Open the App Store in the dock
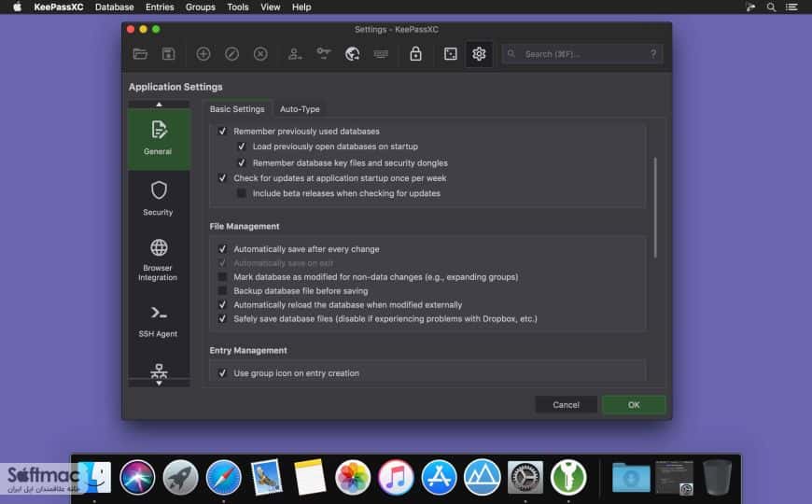The width and height of the screenshot is (812, 504). click(x=440, y=477)
